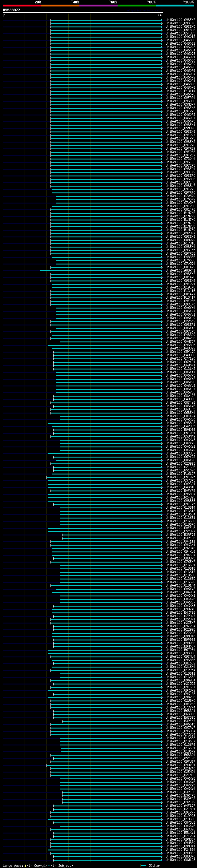The image size is (197, 868).
Task: Select hit UniRef100_Q7Y1Y0
Action: pos(180,358)
